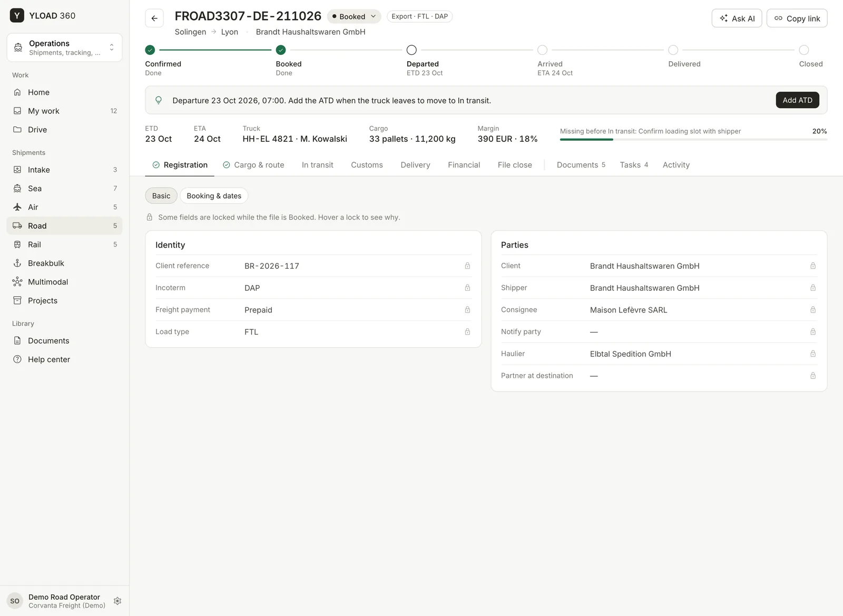Click the Departed milestone marker

tap(411, 50)
